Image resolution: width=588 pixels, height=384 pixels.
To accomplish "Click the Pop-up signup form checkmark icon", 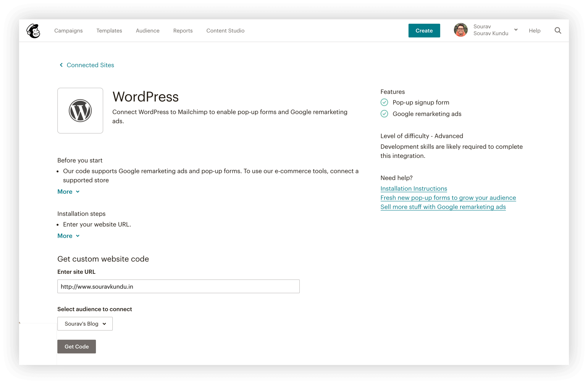I will click(x=384, y=102).
